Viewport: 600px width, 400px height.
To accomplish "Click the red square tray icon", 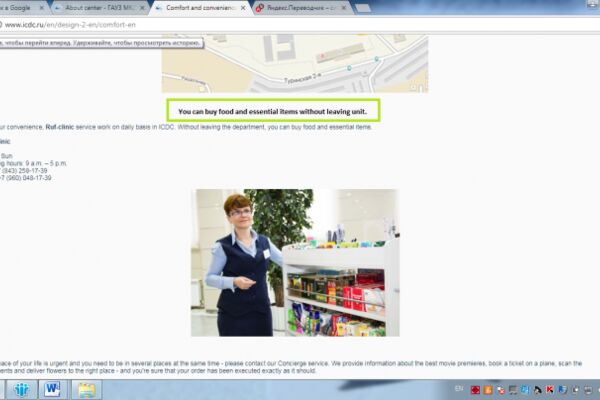I will click(475, 390).
